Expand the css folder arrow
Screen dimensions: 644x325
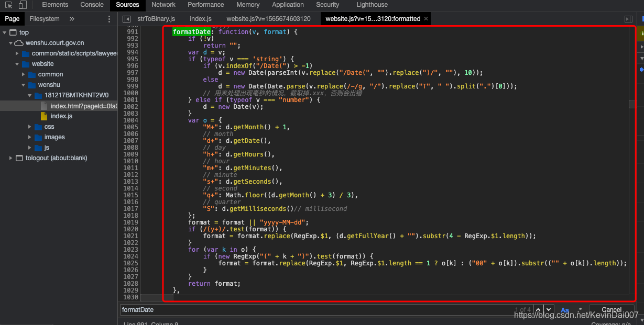[x=30, y=127]
